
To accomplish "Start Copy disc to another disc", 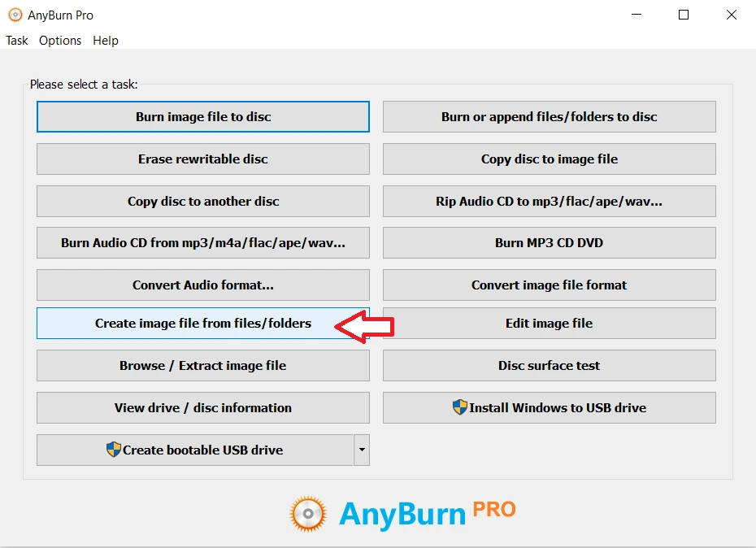I will pyautogui.click(x=203, y=201).
